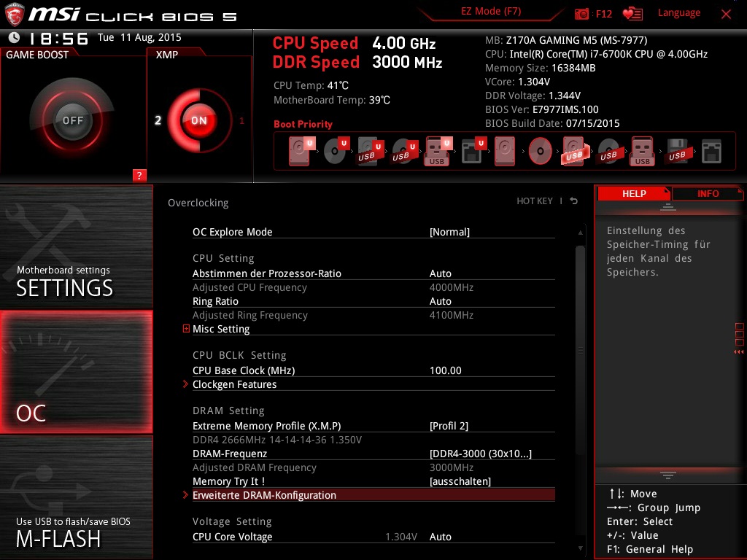Click the DDR4 2666MHz 14-14-14-36 line
The width and height of the screenshot is (747, 560).
[276, 440]
